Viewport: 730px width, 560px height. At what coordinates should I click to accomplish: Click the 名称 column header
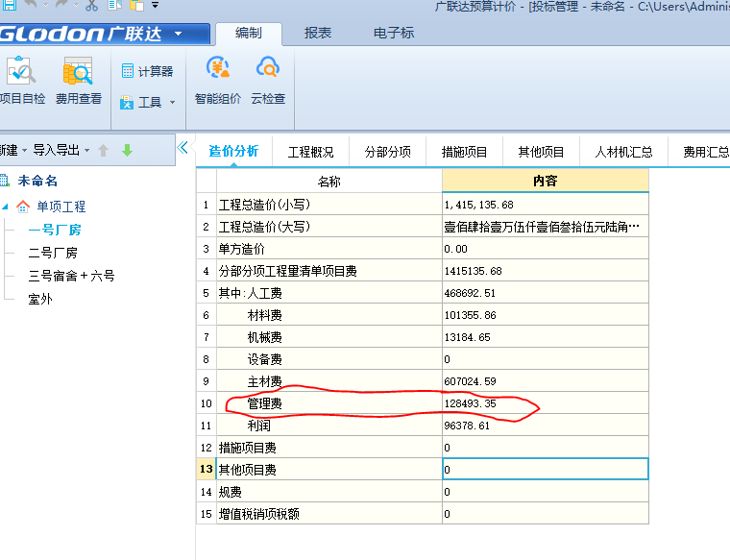(329, 182)
